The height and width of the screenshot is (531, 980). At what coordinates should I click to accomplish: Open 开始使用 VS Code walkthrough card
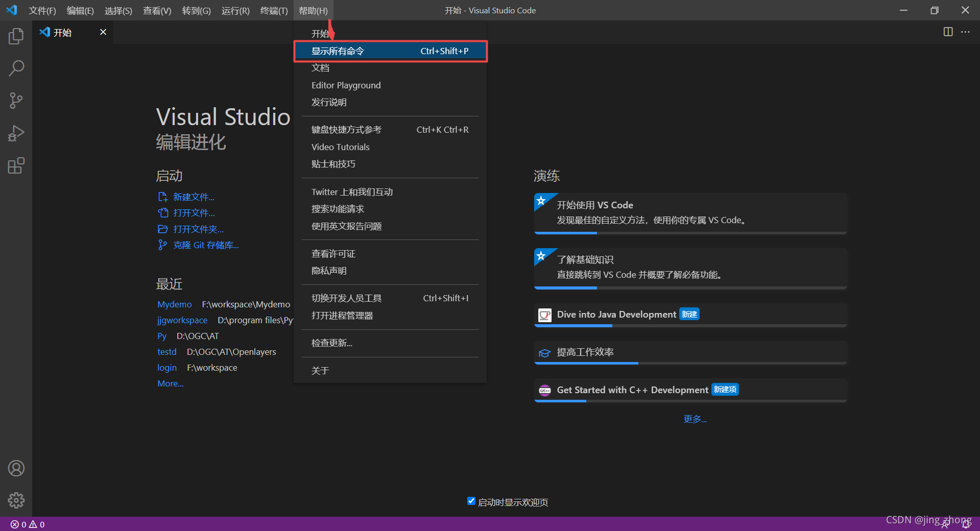(690, 213)
